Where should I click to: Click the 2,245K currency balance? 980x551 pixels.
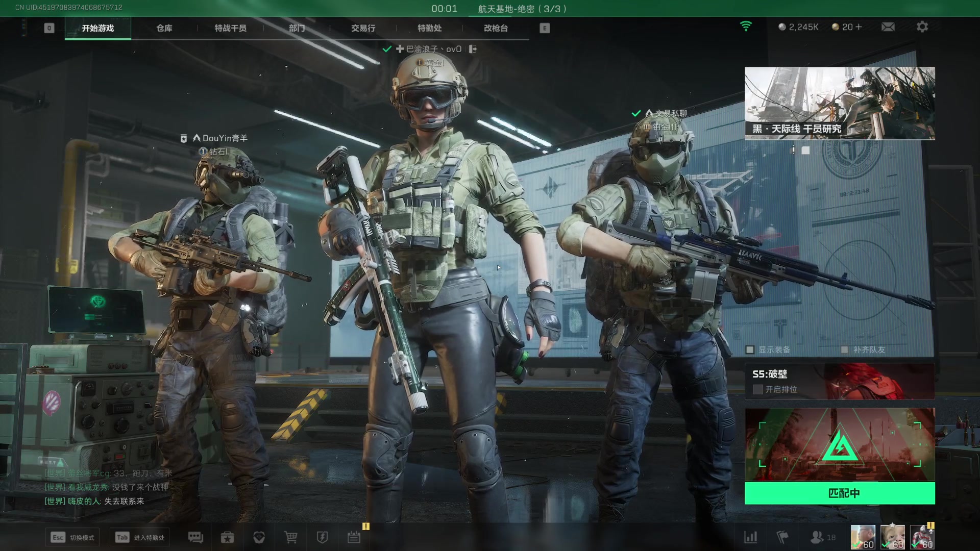(x=798, y=27)
